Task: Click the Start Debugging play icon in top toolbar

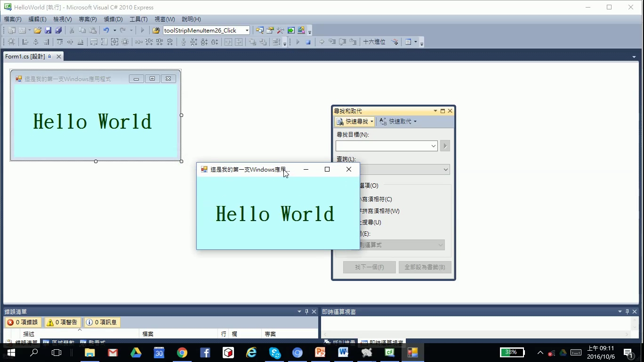Action: click(143, 30)
